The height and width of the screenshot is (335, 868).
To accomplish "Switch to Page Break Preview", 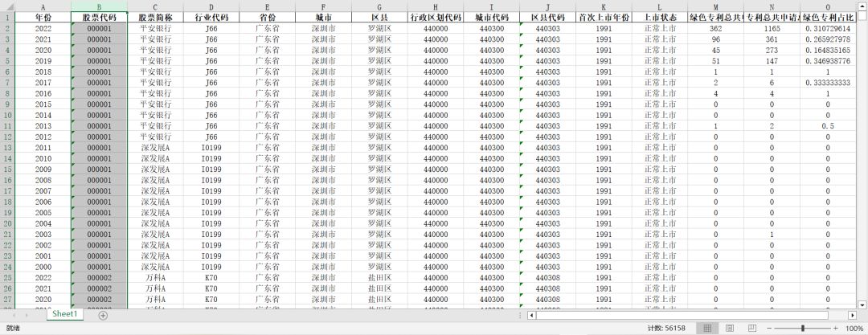I will pos(751,329).
